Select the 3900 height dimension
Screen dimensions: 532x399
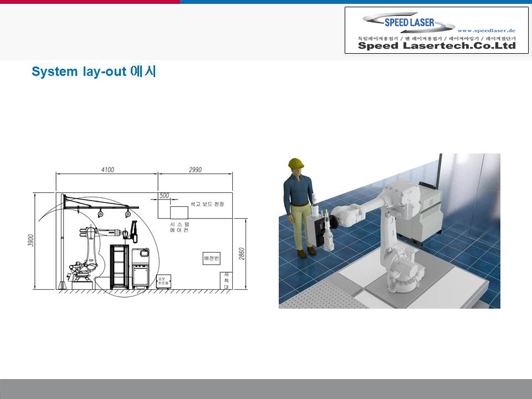[x=31, y=240]
